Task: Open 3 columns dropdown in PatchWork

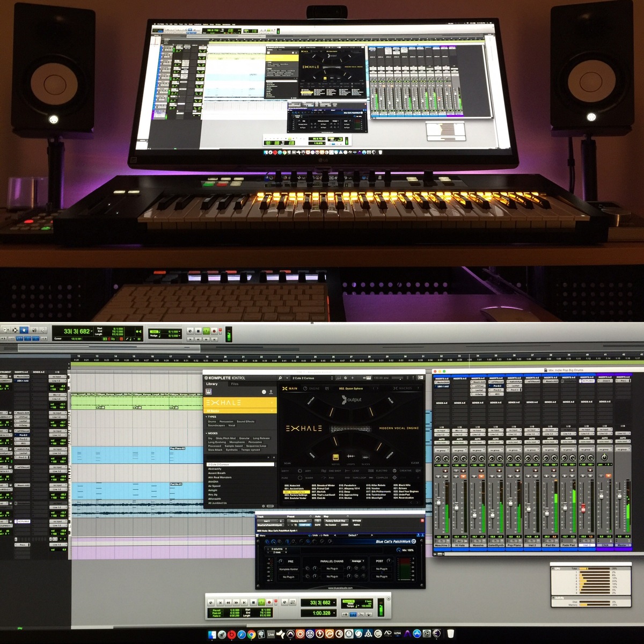Action: point(277,549)
